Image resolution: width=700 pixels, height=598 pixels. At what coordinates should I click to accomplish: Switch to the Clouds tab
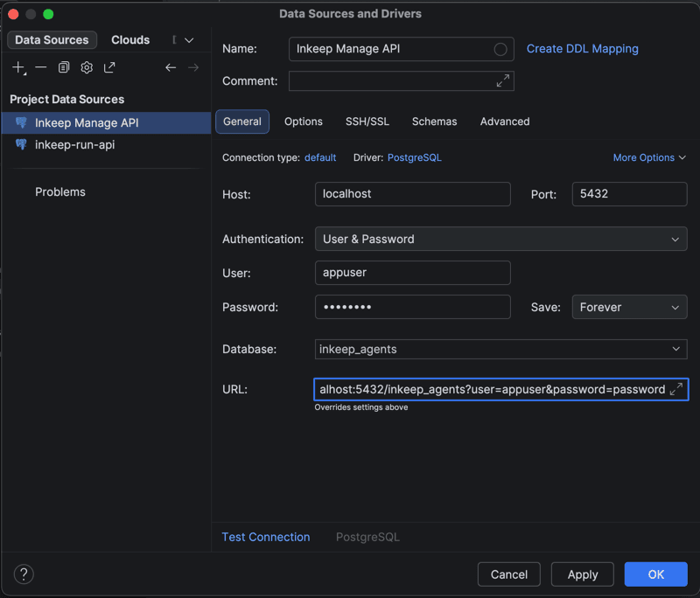pyautogui.click(x=129, y=39)
